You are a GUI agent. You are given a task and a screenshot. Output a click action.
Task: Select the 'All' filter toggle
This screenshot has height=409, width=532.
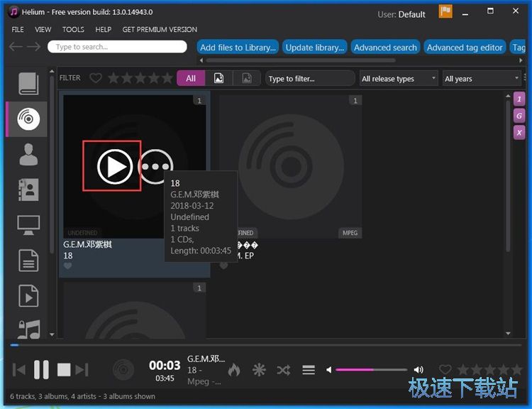pyautogui.click(x=191, y=78)
